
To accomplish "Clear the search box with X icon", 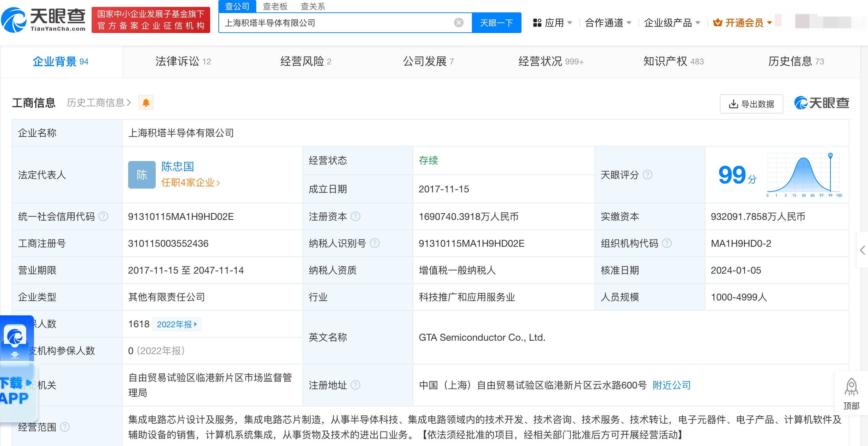I will 458,23.
